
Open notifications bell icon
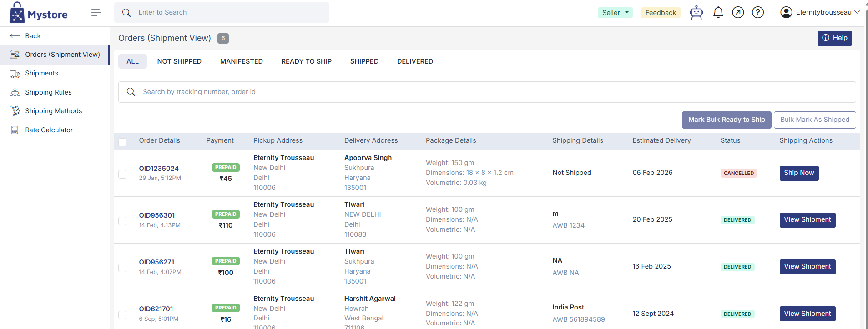tap(718, 13)
